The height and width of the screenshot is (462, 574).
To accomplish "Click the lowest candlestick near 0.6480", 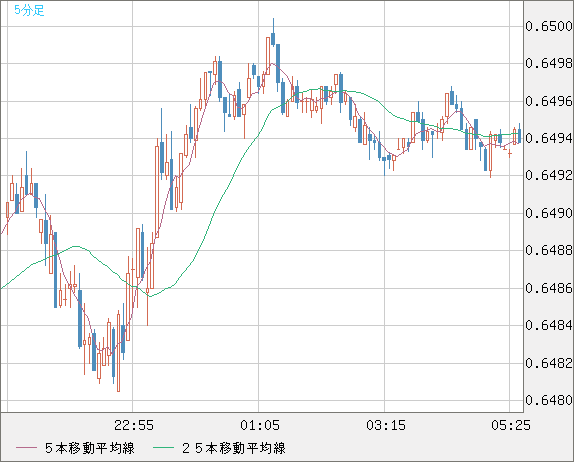I will [x=118, y=351].
